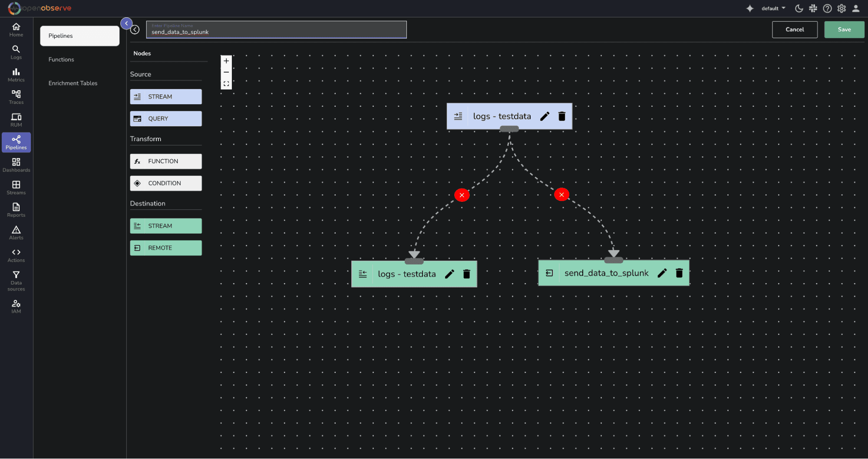Zoom out on the pipeline canvas
Image resolution: width=868 pixels, height=459 pixels.
click(226, 73)
